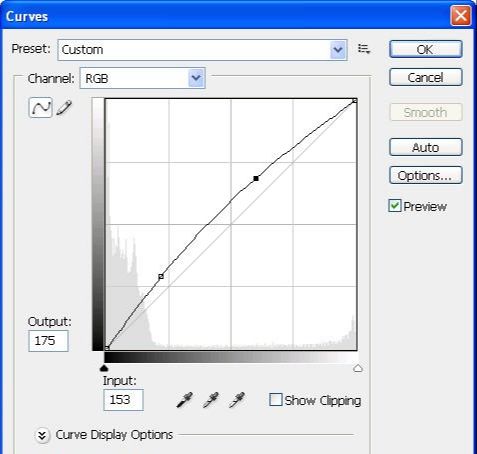
Task: Select the filled control point on curve
Action: click(x=256, y=179)
